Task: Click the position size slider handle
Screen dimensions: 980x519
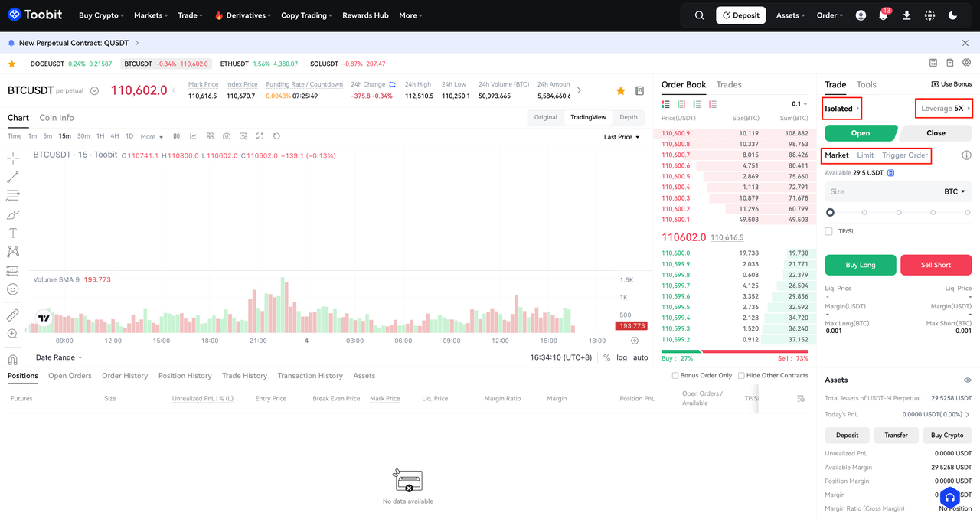Action: point(830,212)
